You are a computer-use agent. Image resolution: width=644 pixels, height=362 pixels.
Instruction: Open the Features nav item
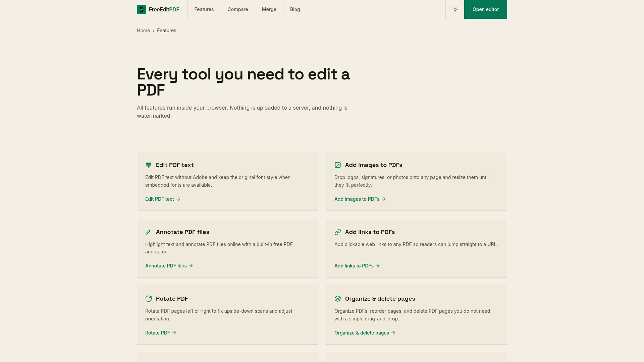pyautogui.click(x=204, y=9)
